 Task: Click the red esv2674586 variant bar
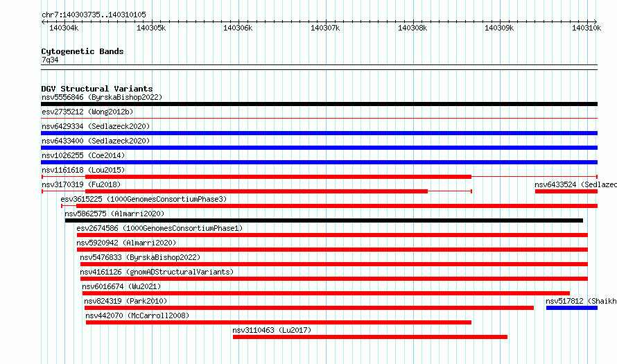point(332,235)
